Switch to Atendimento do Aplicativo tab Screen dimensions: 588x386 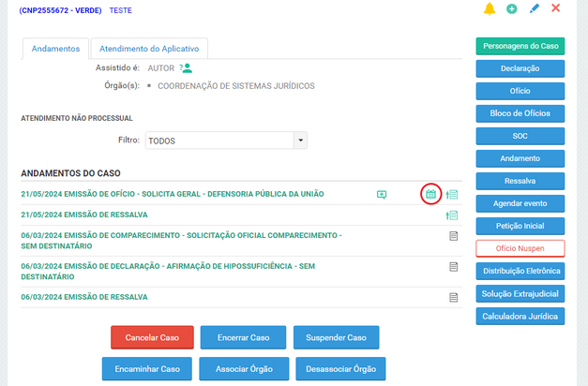(149, 49)
